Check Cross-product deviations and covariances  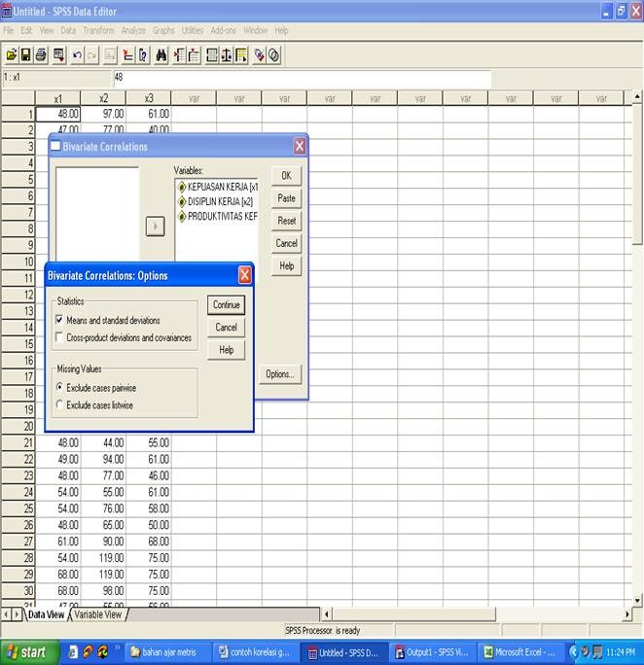click(59, 337)
